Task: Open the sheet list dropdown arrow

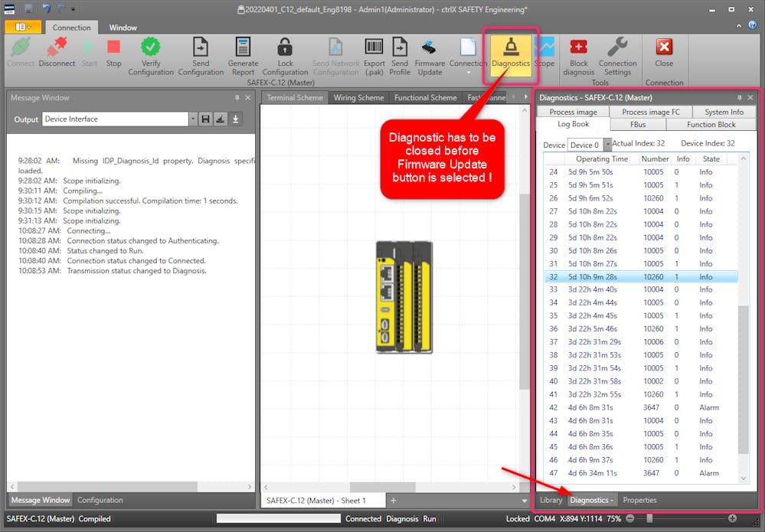Action: pyautogui.click(x=525, y=501)
